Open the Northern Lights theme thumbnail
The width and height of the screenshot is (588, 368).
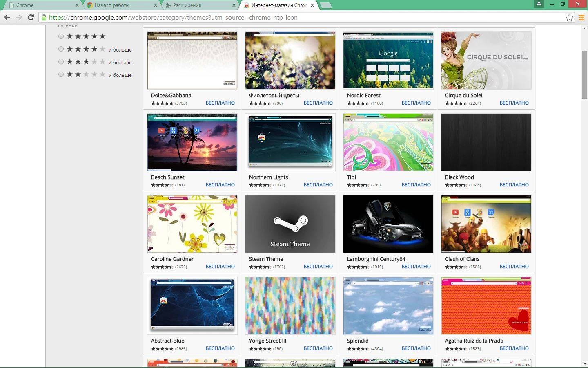290,142
